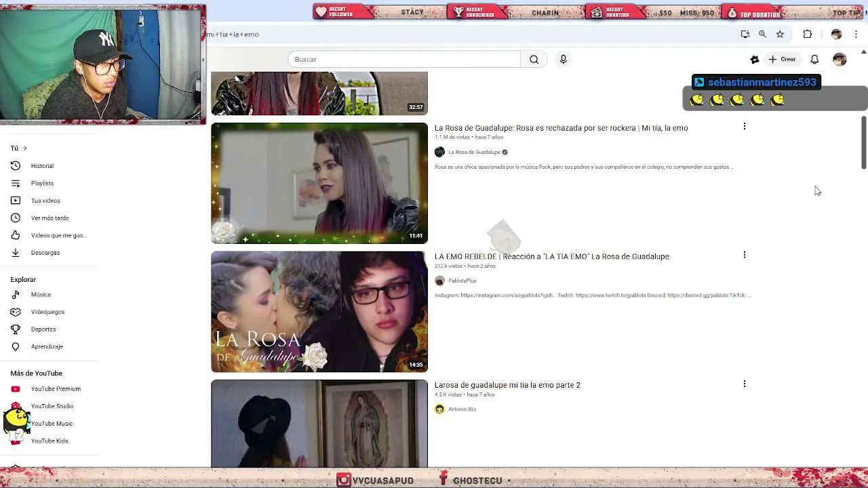
Task: Open the notifications bell
Action: [814, 60]
